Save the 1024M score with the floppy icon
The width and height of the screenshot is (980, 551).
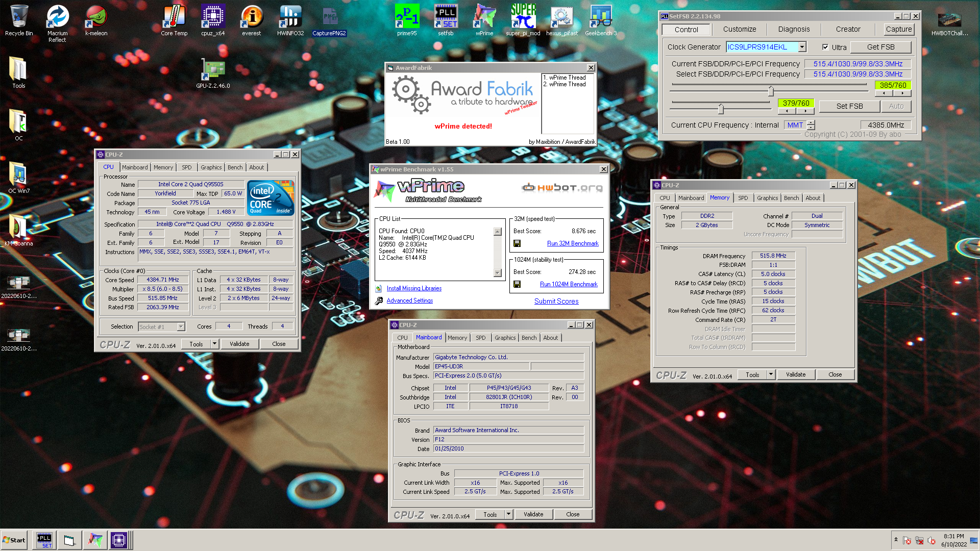(x=517, y=284)
